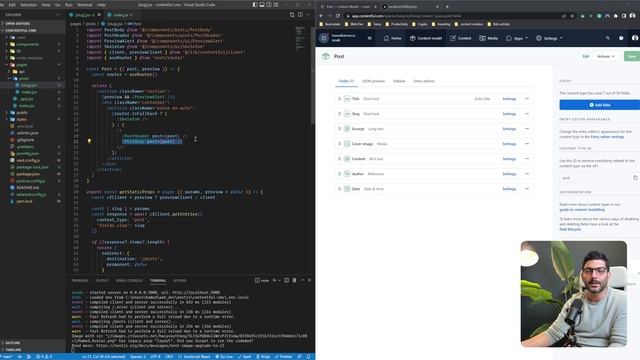Image resolution: width=640 pixels, height=360 pixels.
Task: Toggle VS Code bottom panel layout icon
Action: [262, 4]
